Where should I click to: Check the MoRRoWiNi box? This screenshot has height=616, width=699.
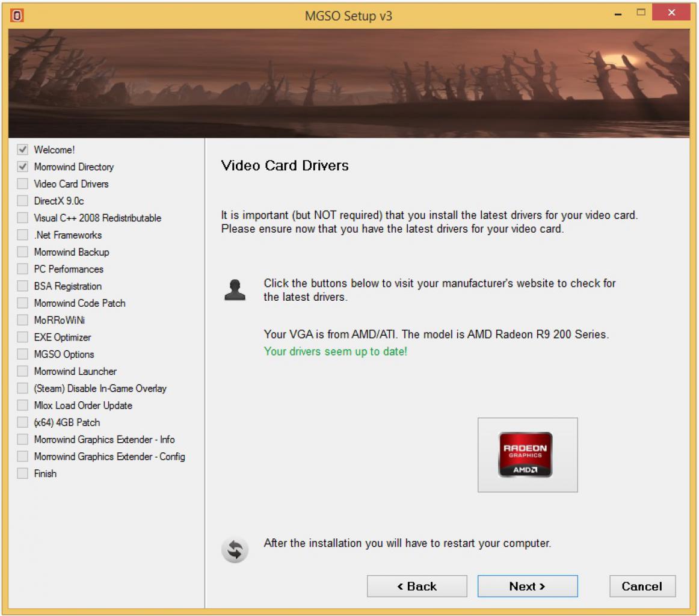click(x=22, y=319)
